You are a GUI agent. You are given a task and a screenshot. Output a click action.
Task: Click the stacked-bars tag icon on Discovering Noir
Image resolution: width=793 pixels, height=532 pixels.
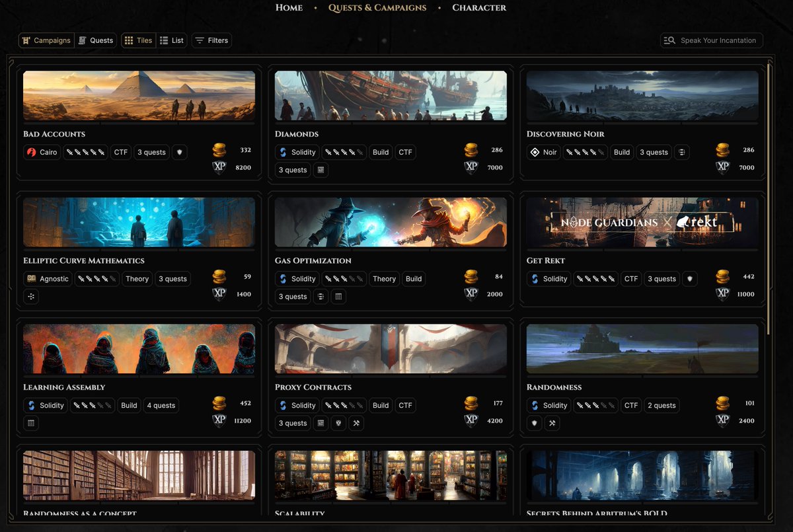coord(681,152)
